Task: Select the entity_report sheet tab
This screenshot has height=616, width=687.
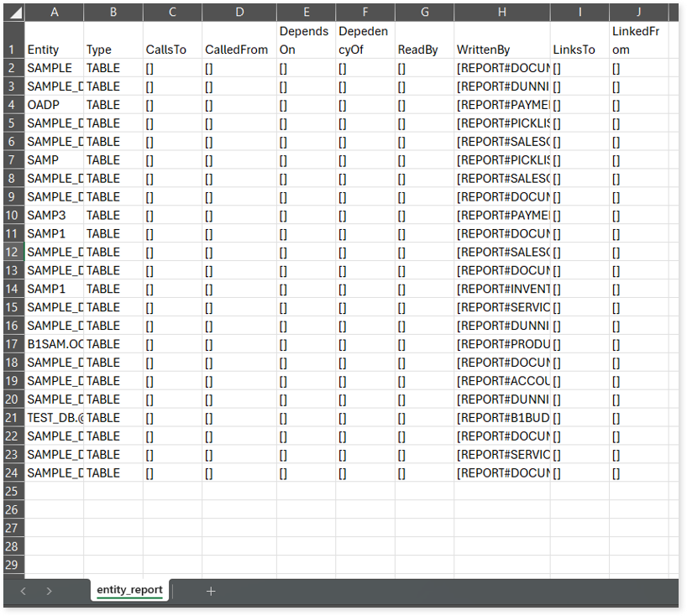Action: (129, 590)
